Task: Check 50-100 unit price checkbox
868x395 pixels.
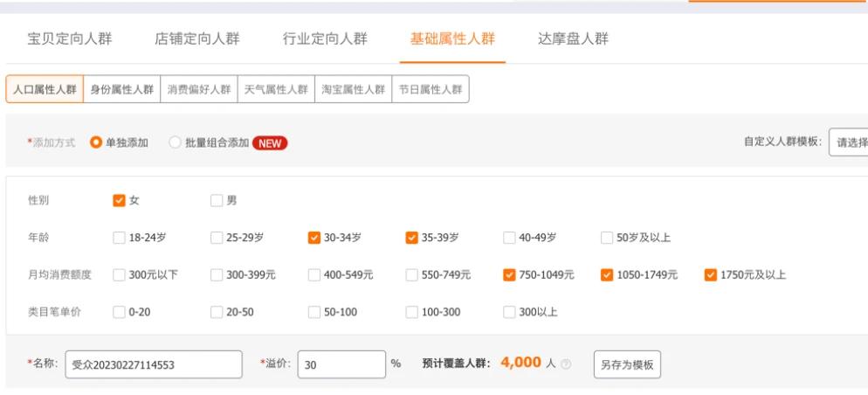Action: click(313, 312)
